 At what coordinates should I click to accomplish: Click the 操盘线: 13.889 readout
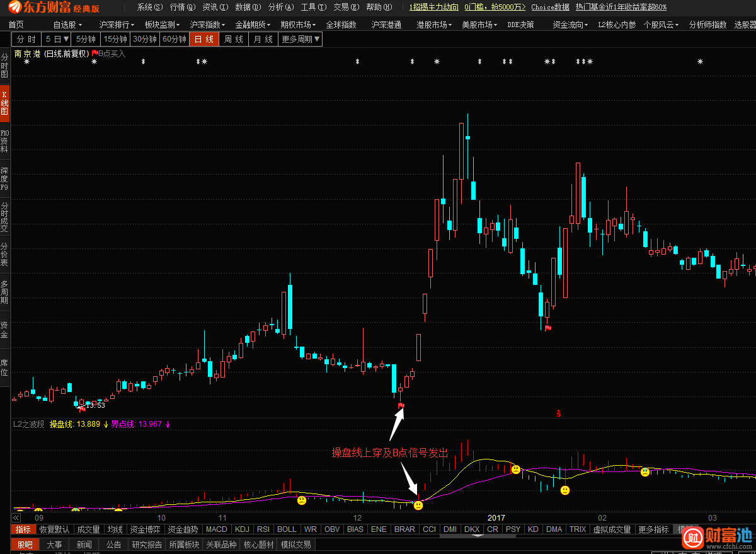pos(74,424)
